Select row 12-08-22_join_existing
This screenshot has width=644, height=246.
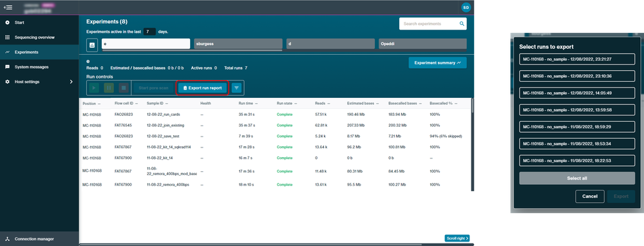point(275,126)
